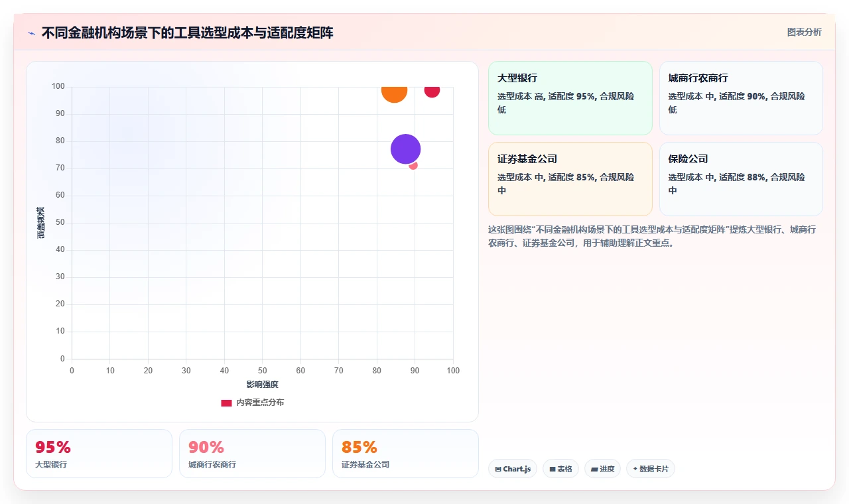The height and width of the screenshot is (504, 849).
Task: Click the Chart.js tag icon
Action: click(498, 470)
